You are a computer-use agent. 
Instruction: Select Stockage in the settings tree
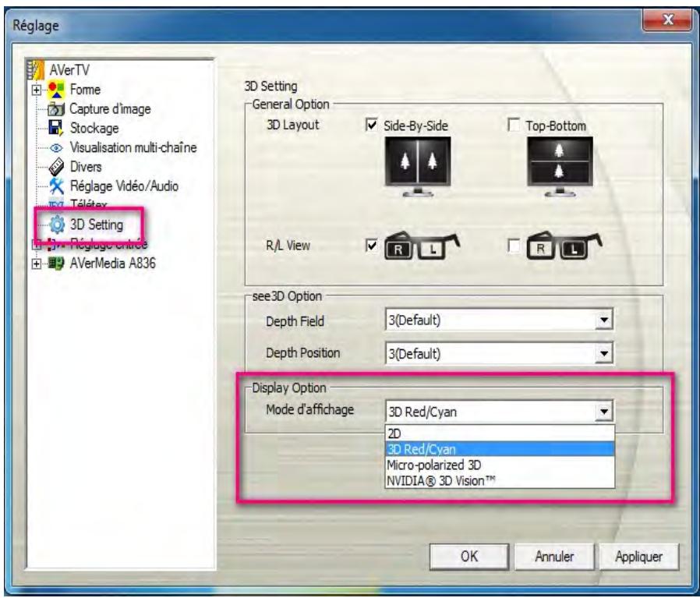94,128
